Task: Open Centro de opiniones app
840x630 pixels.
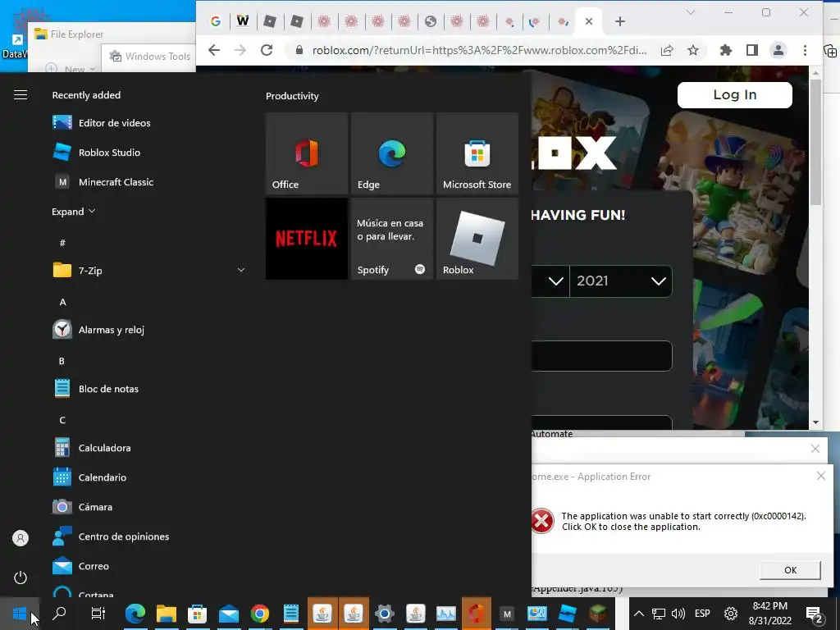Action: click(x=148, y=536)
